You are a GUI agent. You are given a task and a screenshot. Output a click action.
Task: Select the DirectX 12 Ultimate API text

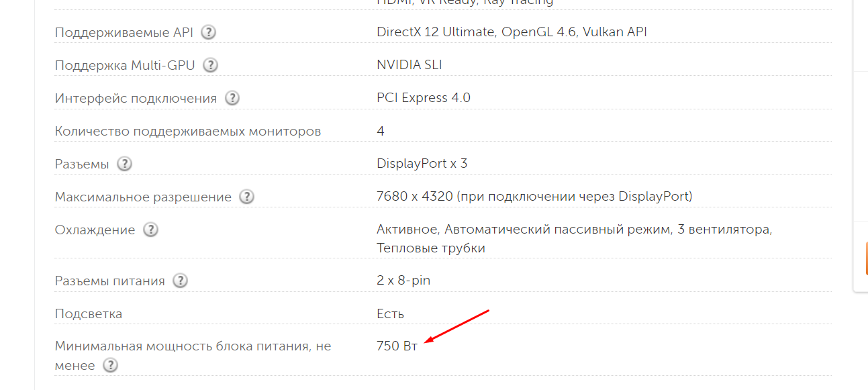[434, 32]
